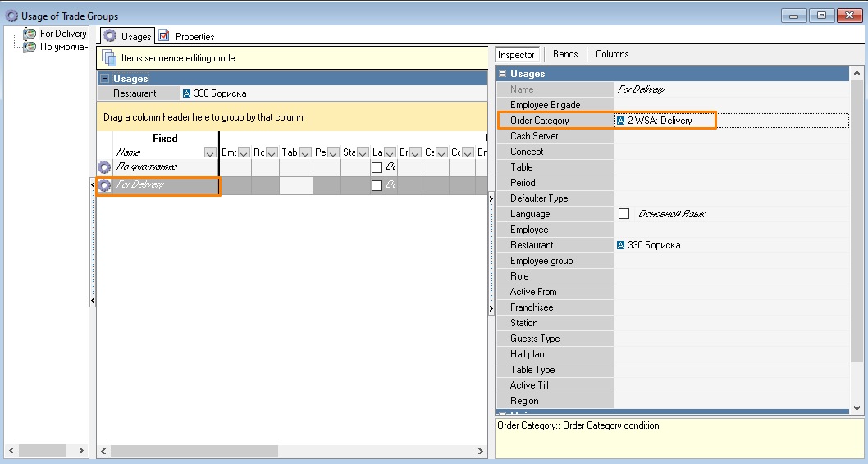Click the По умолчан tree item icon
The height and width of the screenshot is (464, 868).
pyautogui.click(x=30, y=47)
